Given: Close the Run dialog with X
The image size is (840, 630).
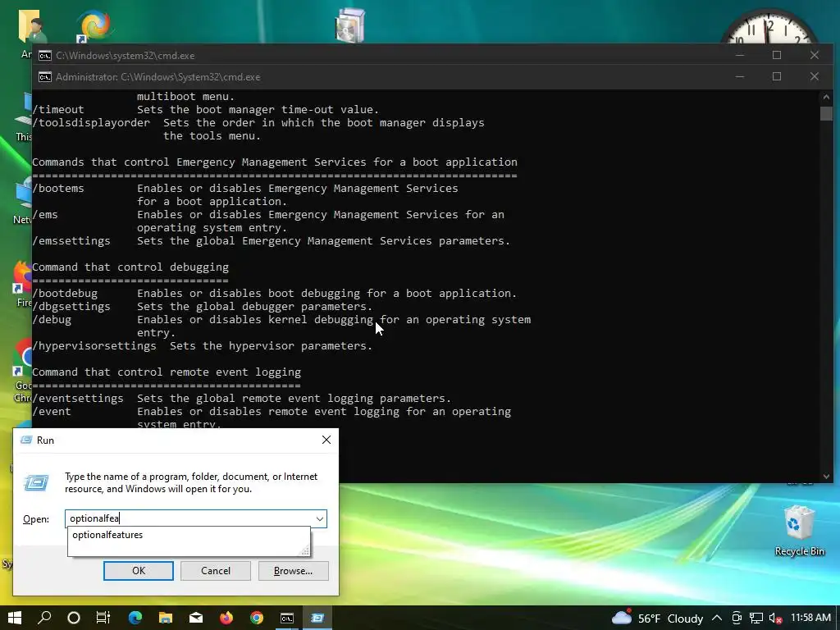Looking at the screenshot, I should pos(326,440).
